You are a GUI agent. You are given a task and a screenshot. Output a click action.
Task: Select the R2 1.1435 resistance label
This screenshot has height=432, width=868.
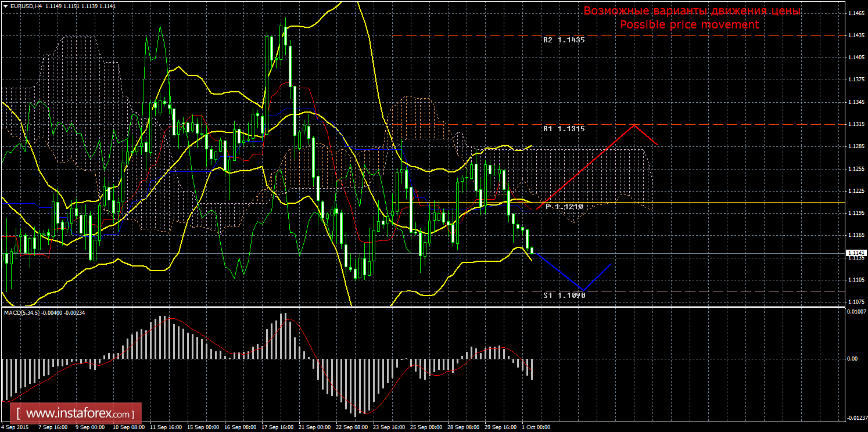point(564,40)
